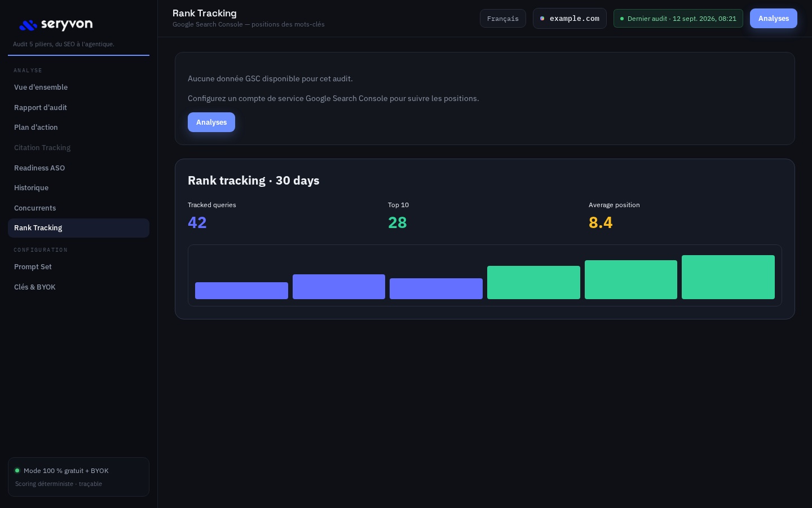The width and height of the screenshot is (812, 508).
Task: Select Rank Tracking sidebar item
Action: coord(78,228)
